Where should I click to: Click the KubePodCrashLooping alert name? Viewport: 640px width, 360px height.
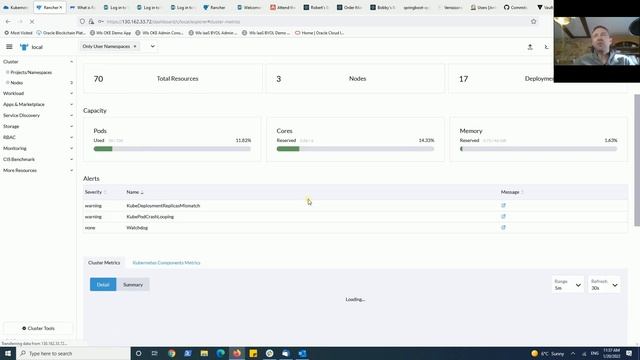[150, 217]
